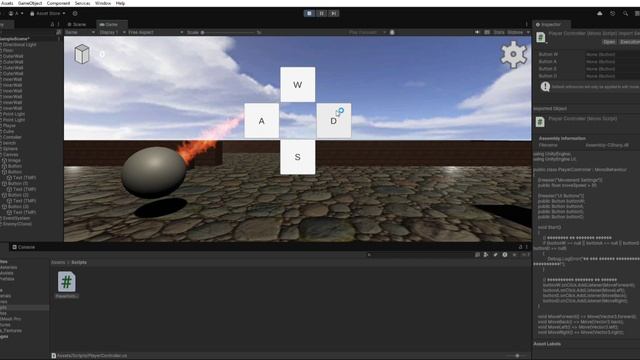Select Button (1) in the Hierarchy
This screenshot has width=640, height=360.
coord(17,184)
